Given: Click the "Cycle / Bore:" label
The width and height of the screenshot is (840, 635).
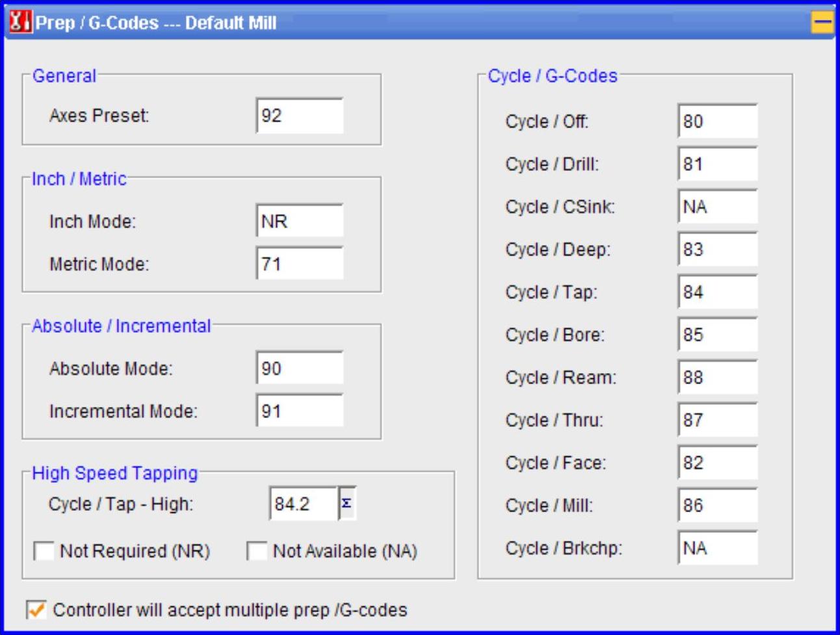Looking at the screenshot, I should coord(555,335).
